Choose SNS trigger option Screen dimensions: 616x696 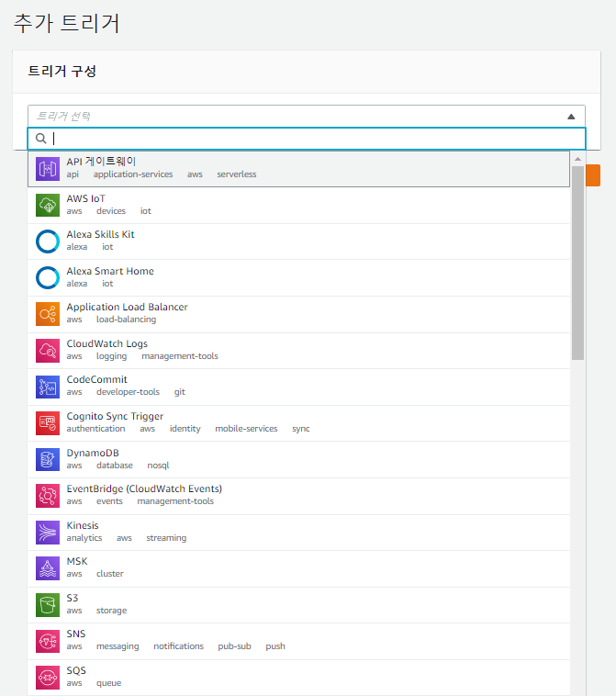298,642
